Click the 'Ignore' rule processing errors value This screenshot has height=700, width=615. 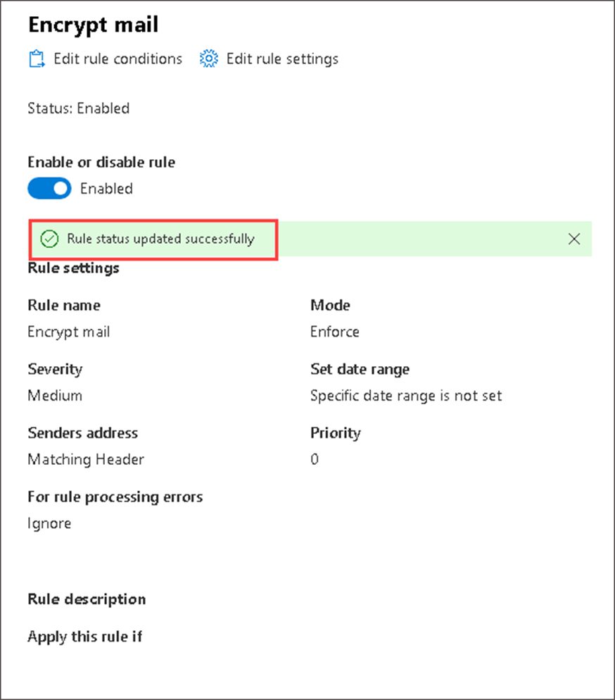49,524
